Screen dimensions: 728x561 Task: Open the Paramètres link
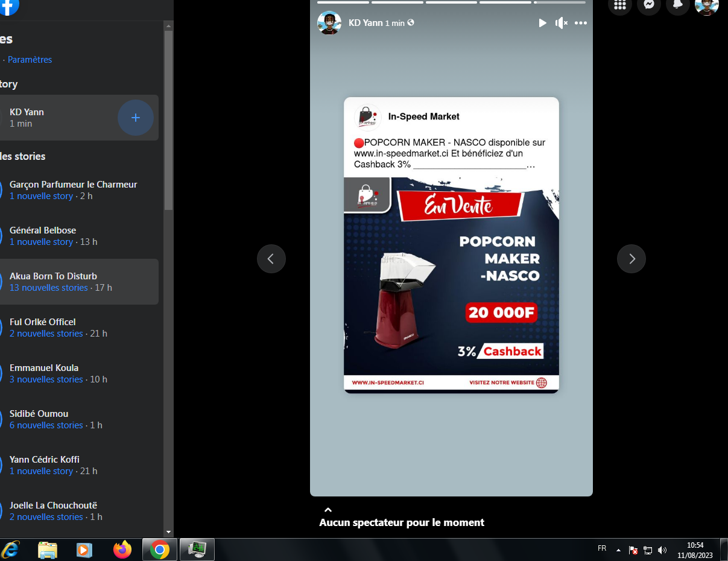(30, 60)
